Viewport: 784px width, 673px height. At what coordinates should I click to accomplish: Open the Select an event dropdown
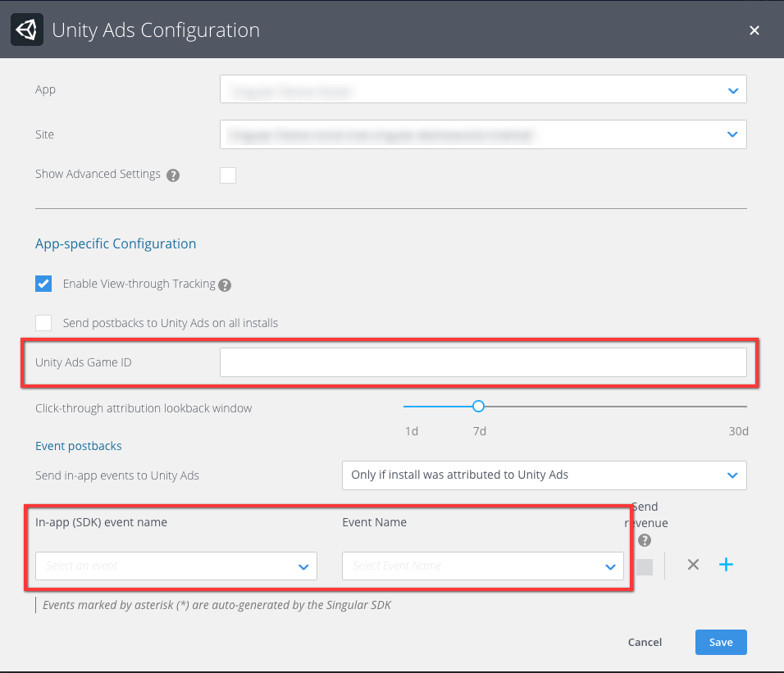[176, 566]
